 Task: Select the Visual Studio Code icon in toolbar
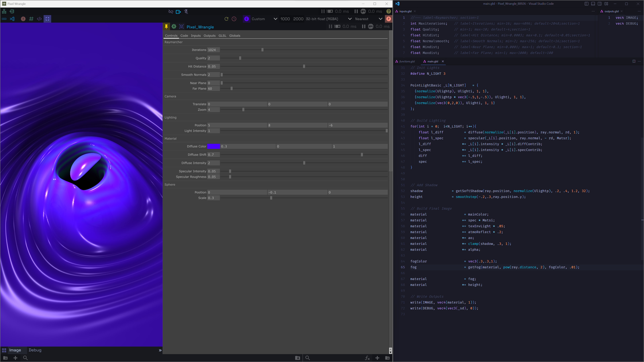click(12, 19)
